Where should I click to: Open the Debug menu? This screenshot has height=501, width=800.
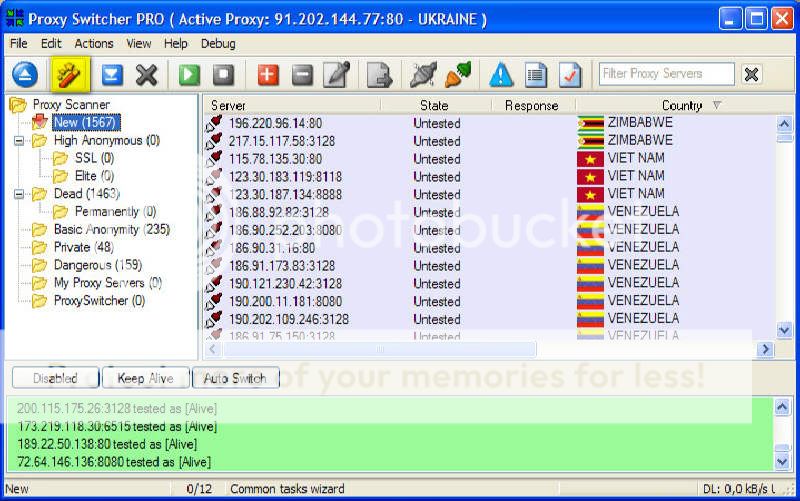click(218, 44)
